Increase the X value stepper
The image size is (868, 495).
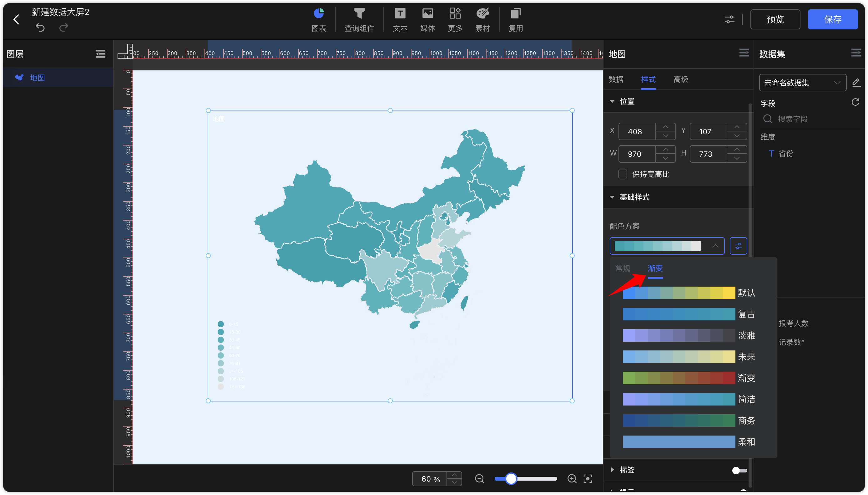pos(665,127)
